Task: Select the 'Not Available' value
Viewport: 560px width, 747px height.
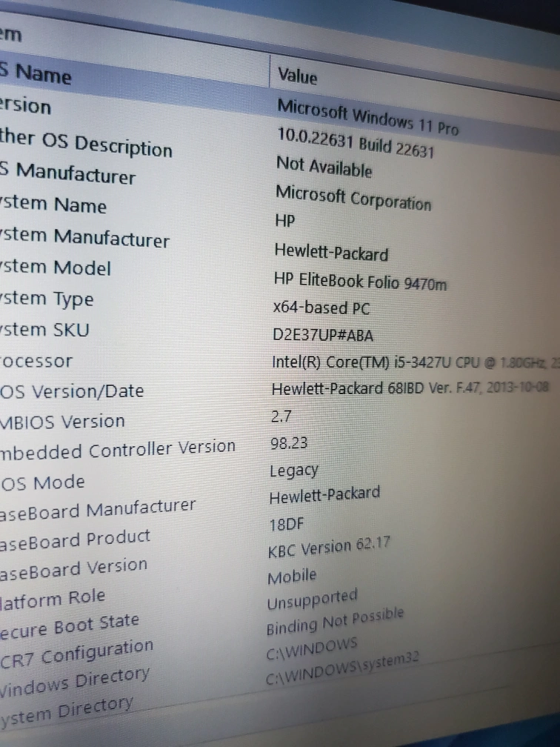Action: click(x=324, y=167)
